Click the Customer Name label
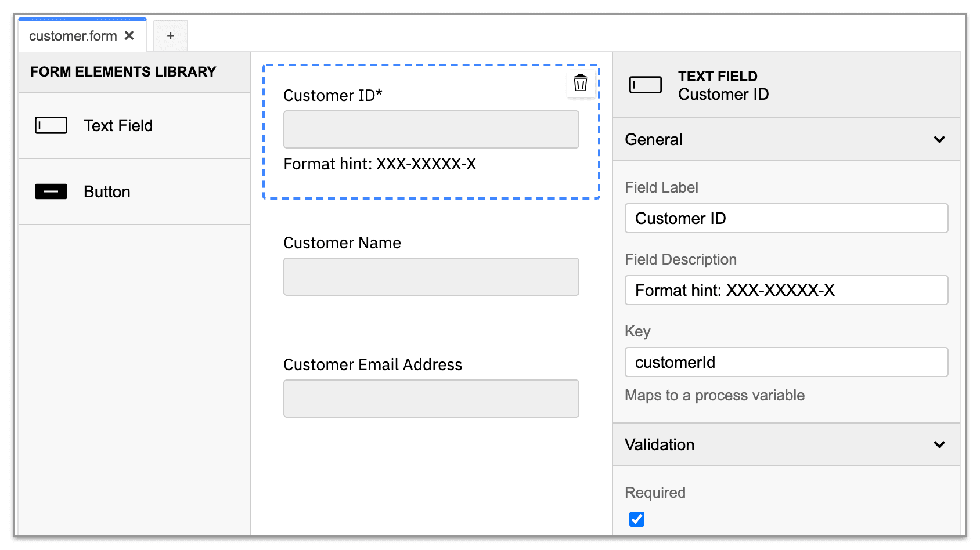This screenshot has height=550, width=980. (x=342, y=243)
